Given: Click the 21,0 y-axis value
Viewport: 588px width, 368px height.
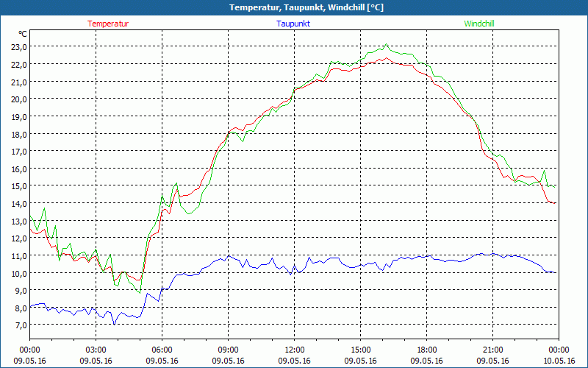Looking at the screenshot, I should point(19,82).
